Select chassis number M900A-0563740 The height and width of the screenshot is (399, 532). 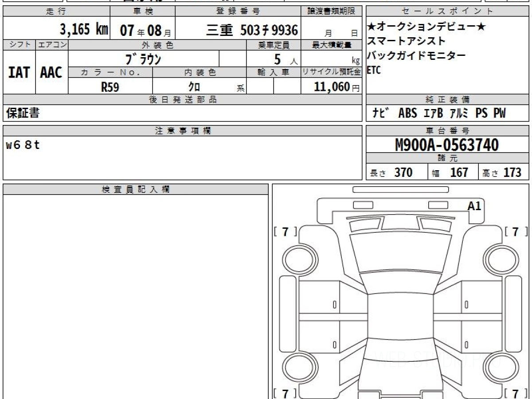(447, 145)
